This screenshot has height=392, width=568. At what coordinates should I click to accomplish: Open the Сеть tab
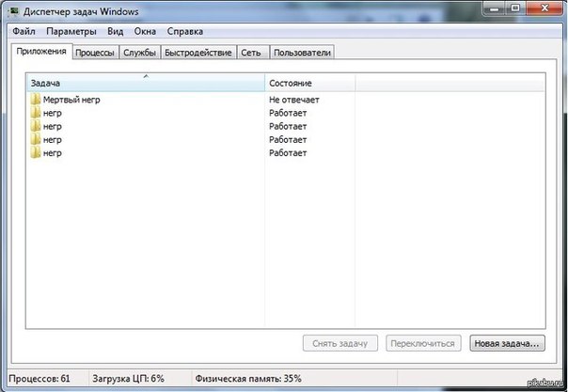coord(251,53)
